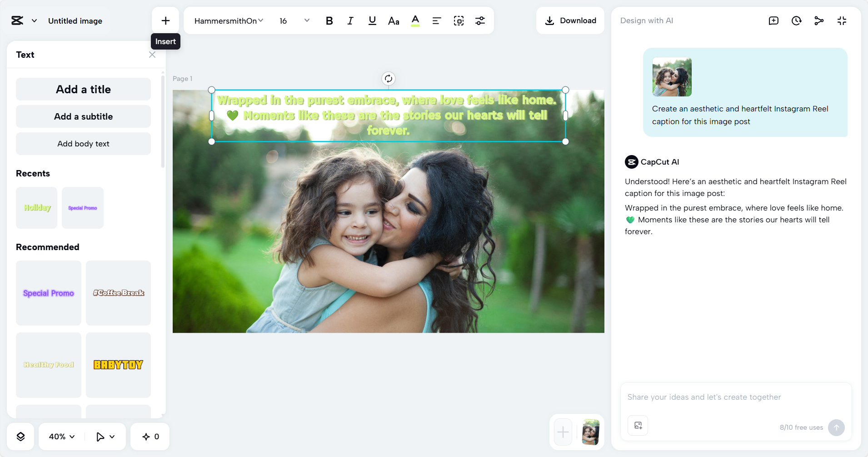Open the HammersmithOne font dropdown

click(x=229, y=21)
